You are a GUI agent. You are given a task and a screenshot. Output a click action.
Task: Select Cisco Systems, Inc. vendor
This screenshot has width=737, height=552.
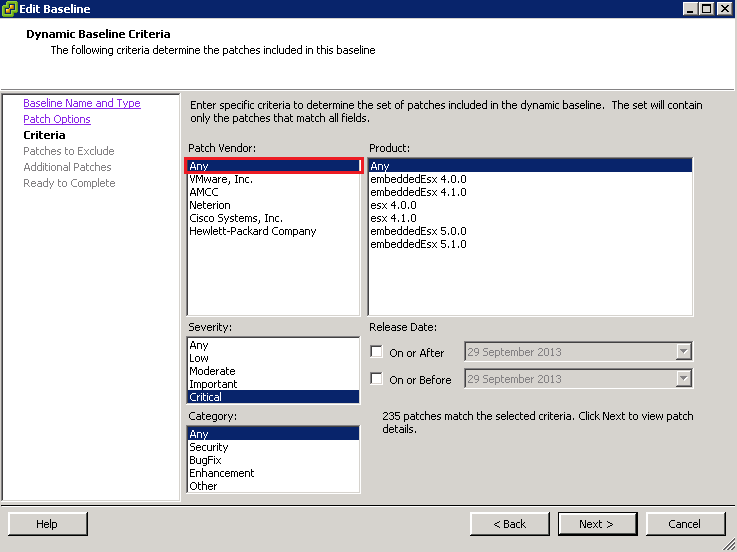236,218
